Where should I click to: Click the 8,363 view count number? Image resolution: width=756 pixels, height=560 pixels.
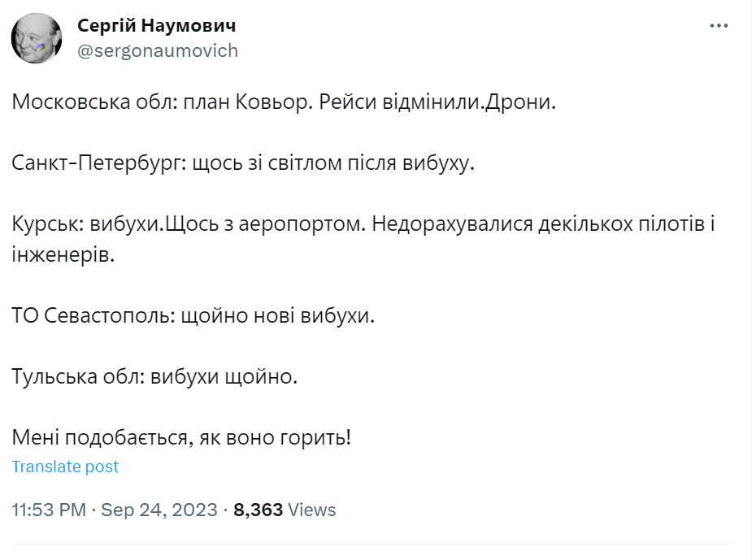click(258, 510)
